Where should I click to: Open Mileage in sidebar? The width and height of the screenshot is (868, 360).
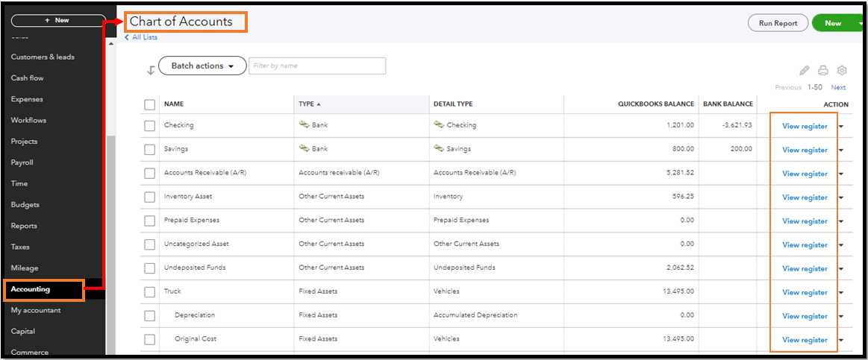point(25,268)
